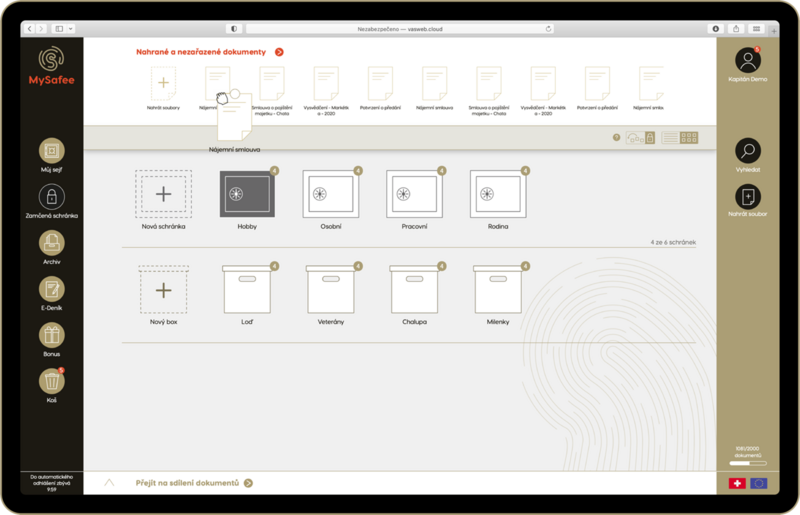Click Přejít na sdílení dokumentů link
The height and width of the screenshot is (515, 800).
(x=187, y=483)
